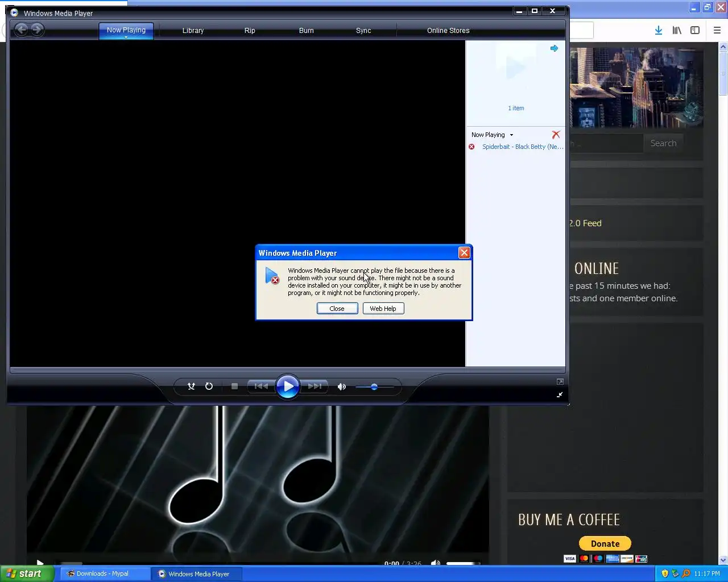The image size is (728, 582).
Task: Toggle the browser sidebar icon
Action: click(x=695, y=31)
